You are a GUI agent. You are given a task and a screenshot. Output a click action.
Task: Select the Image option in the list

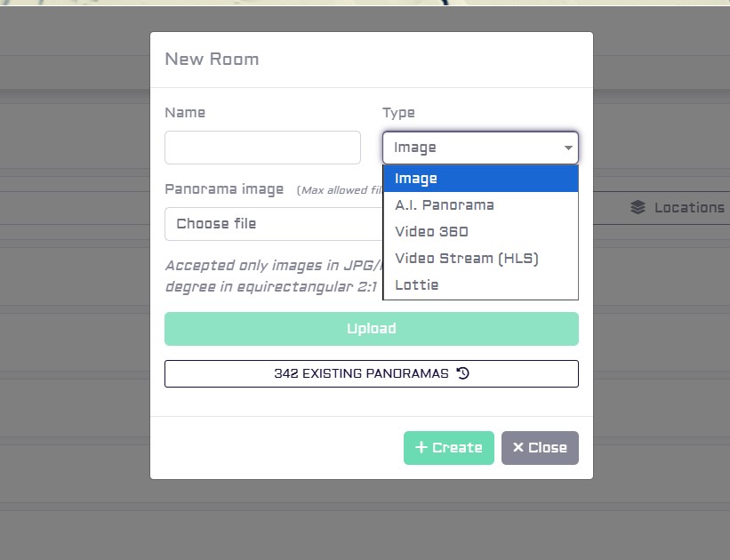click(480, 179)
